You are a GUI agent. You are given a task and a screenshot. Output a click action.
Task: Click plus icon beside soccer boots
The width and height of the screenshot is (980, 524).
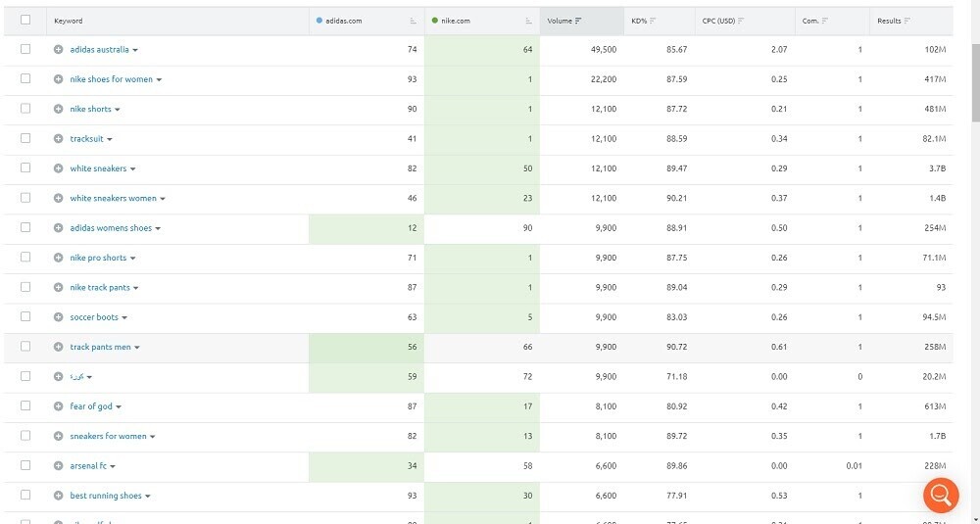tap(58, 317)
